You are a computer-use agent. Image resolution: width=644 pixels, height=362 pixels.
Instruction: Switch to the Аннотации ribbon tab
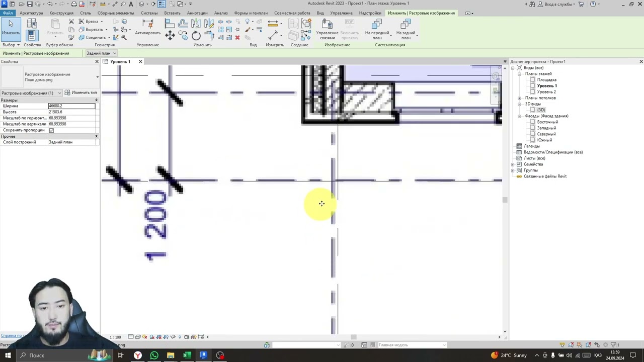pyautogui.click(x=197, y=13)
